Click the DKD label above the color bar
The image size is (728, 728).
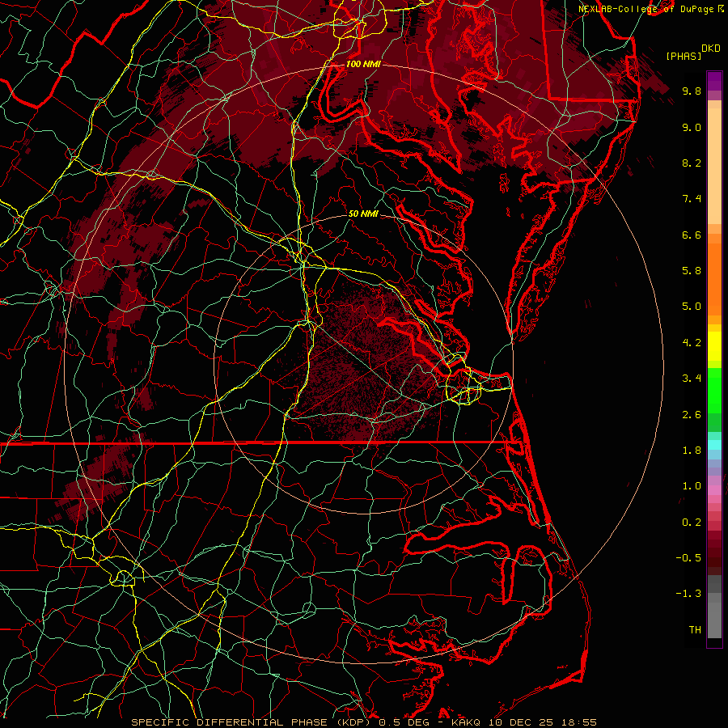pos(711,49)
